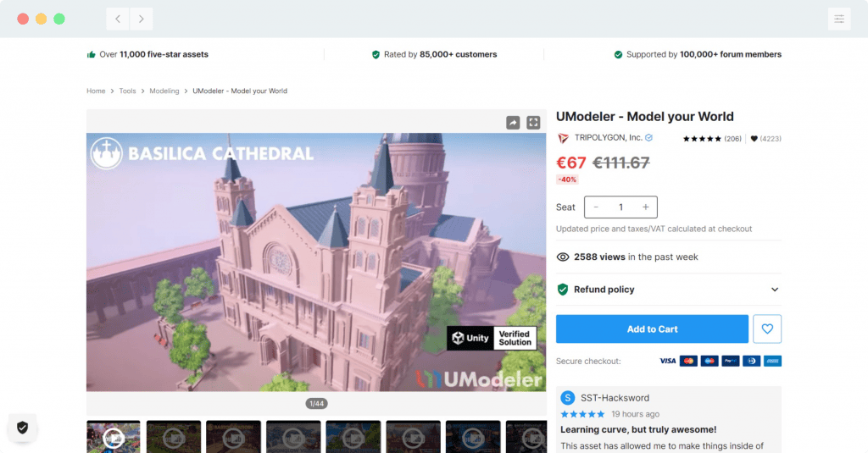Select the first thumbnail in the media strip
The height and width of the screenshot is (453, 868).
[x=114, y=436]
